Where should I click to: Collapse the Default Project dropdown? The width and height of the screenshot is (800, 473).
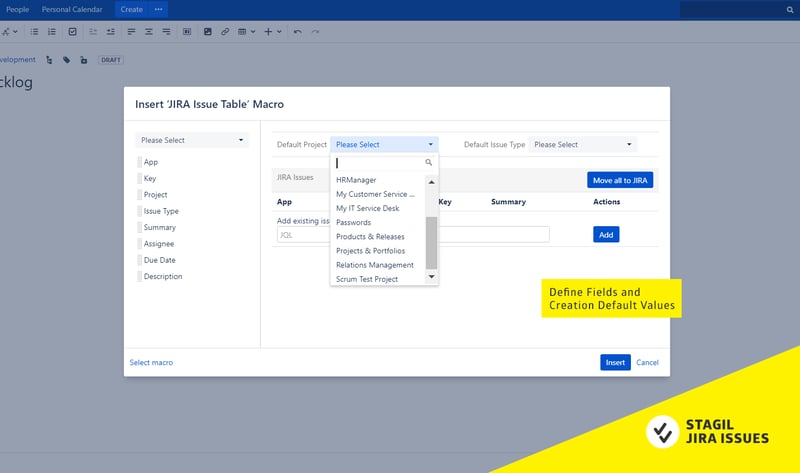coord(384,144)
